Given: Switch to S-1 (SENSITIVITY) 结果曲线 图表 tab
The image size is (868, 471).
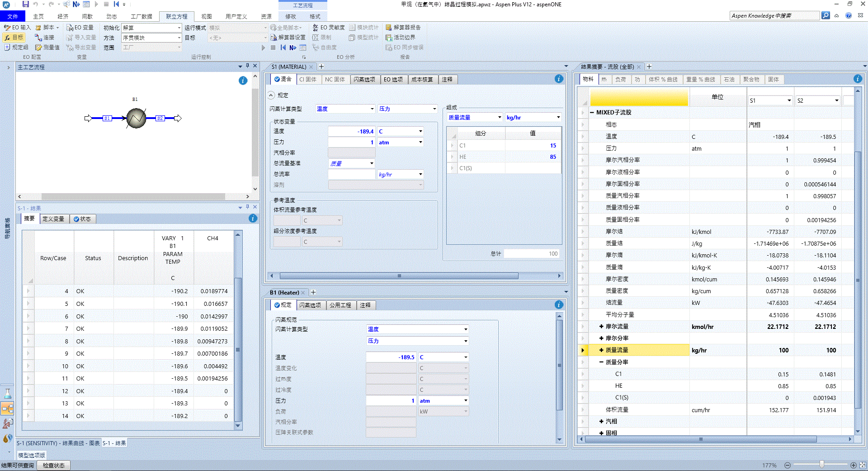Looking at the screenshot, I should [x=58, y=443].
